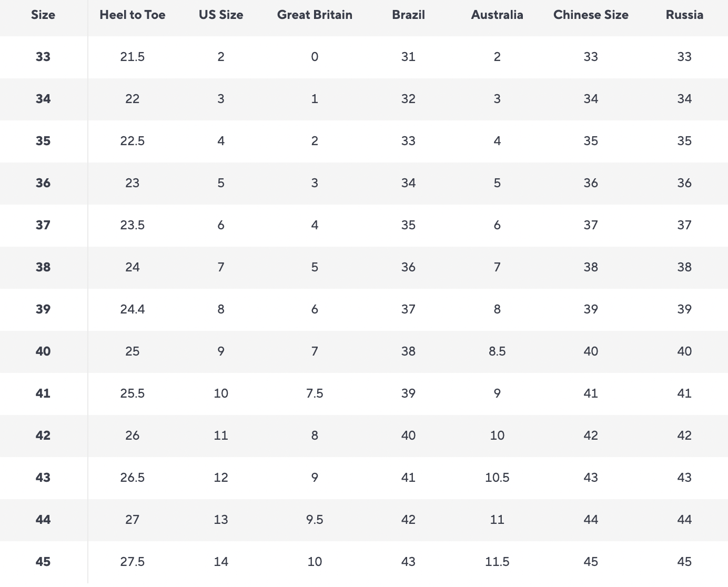Image resolution: width=728 pixels, height=587 pixels.
Task: Click the Russia column header
Action: point(684,15)
